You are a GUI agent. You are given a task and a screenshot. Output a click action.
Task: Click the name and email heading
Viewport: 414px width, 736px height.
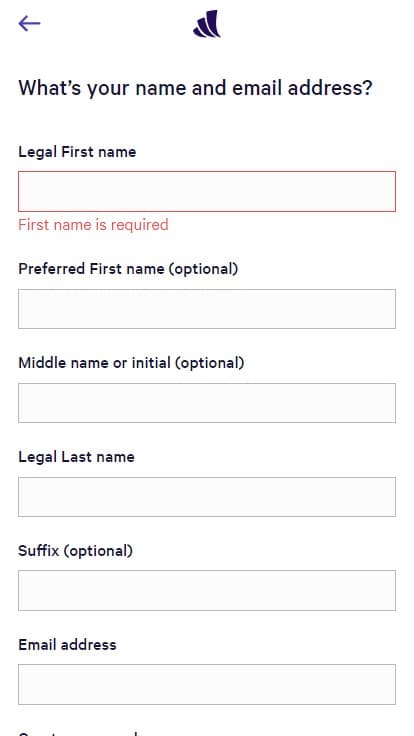(x=195, y=88)
